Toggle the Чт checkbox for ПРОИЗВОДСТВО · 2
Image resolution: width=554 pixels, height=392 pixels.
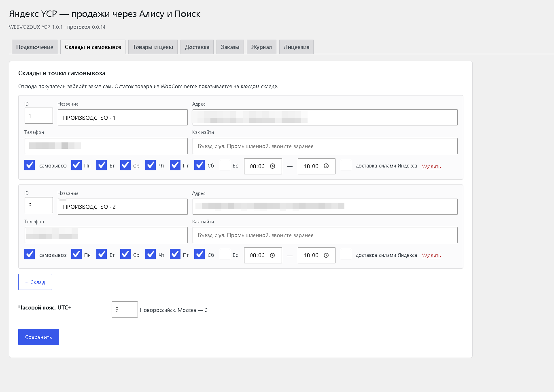point(151,254)
